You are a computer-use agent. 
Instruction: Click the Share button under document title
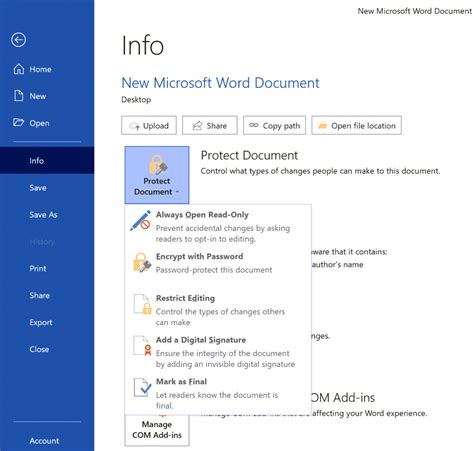coord(210,125)
